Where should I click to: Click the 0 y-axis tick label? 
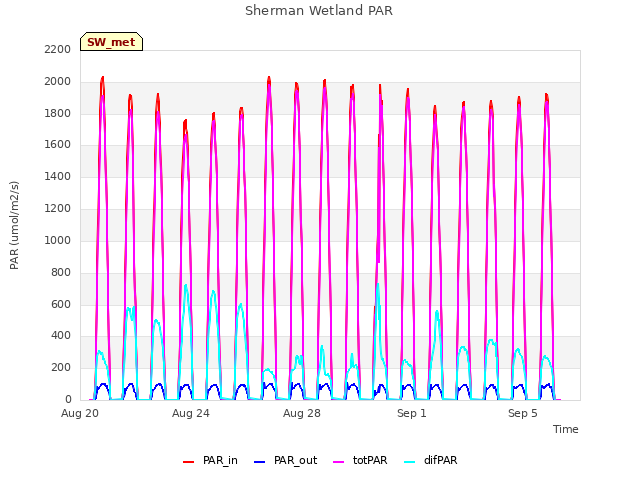point(68,399)
